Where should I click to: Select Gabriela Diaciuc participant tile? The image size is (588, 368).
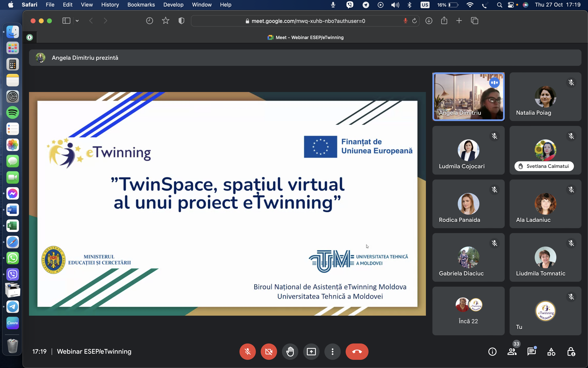pyautogui.click(x=468, y=257)
